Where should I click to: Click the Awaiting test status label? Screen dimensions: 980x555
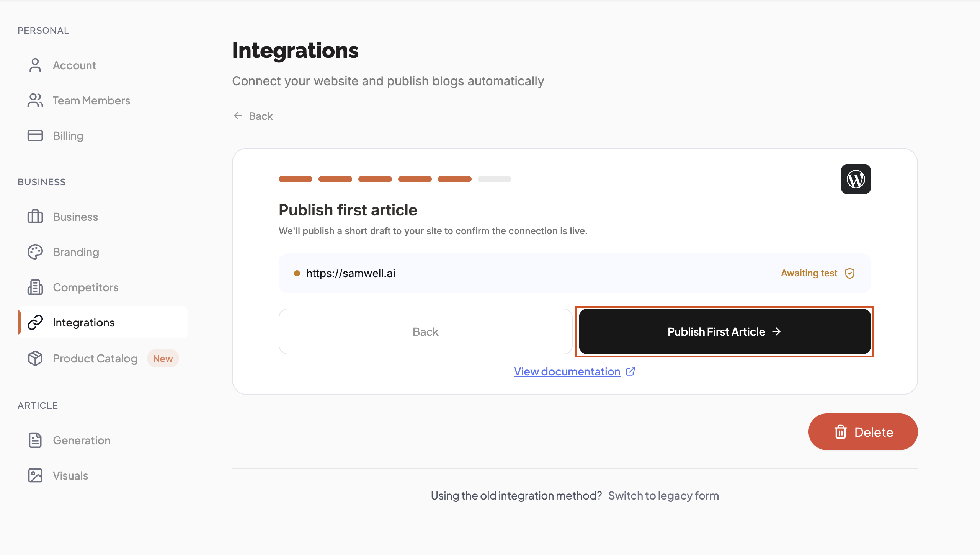click(809, 273)
